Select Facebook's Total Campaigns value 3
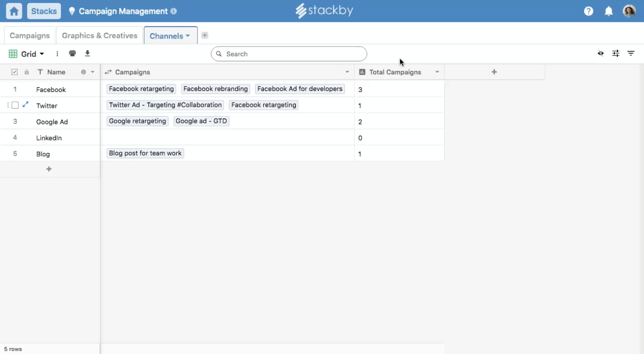This screenshot has width=644, height=354. 399,90
